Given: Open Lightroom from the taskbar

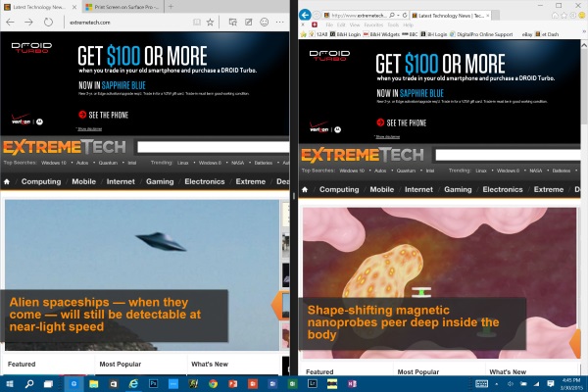Looking at the screenshot, I should [x=313, y=384].
